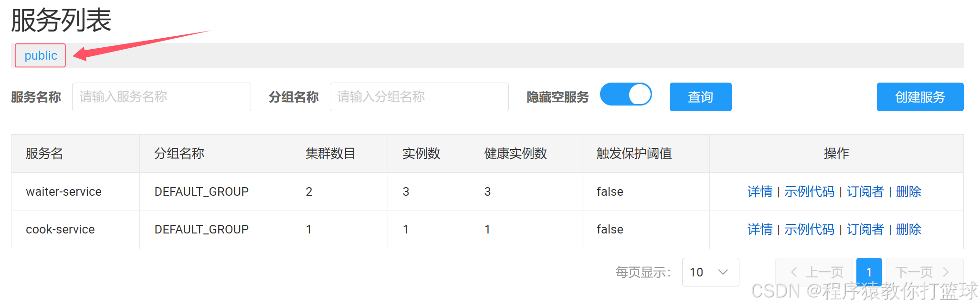Click the 服务列表 page title
Viewport: 980px width, 307px height.
61,21
